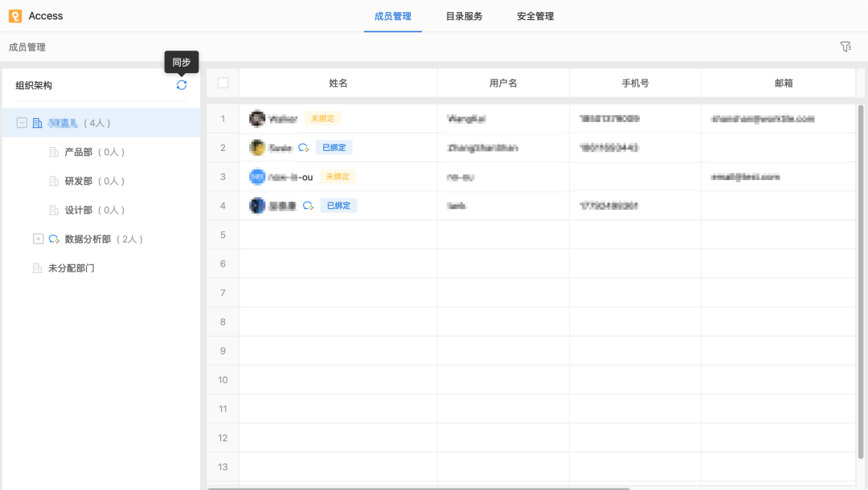Click the orange Access logo icon

[14, 15]
